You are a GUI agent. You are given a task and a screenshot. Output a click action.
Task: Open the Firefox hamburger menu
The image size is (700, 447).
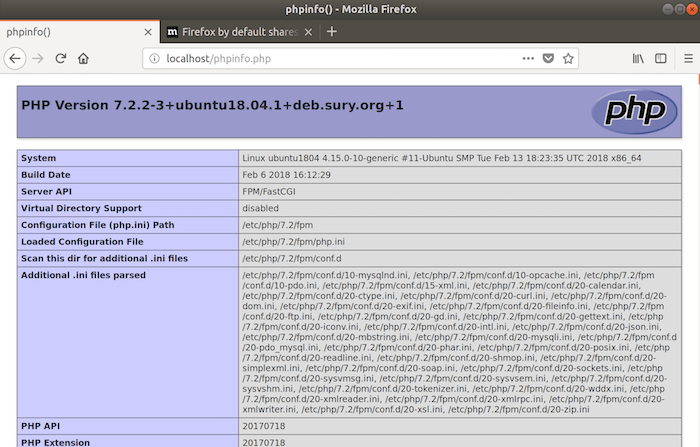(x=688, y=58)
